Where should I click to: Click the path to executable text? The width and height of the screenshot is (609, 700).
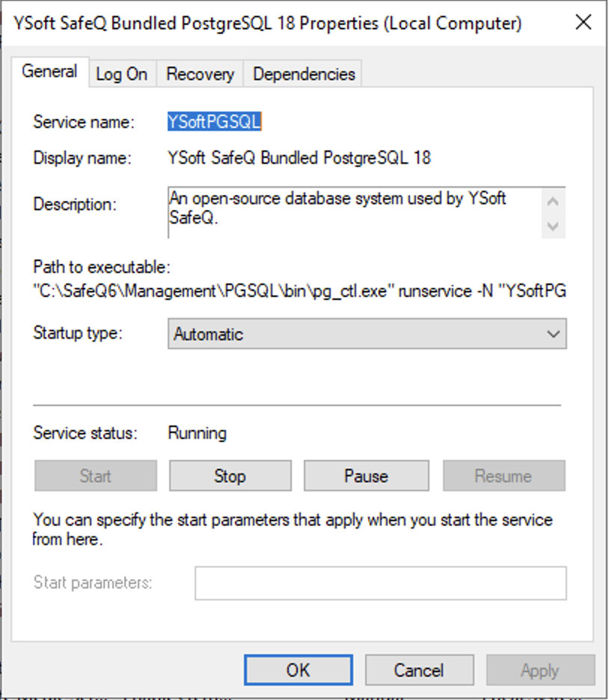[299, 292]
